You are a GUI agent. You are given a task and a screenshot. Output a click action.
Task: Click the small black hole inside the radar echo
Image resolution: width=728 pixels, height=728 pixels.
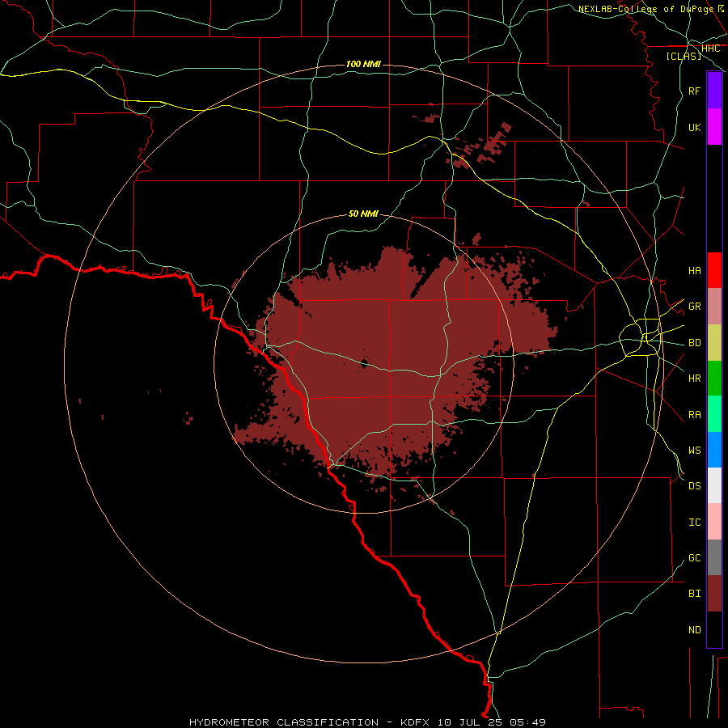364,363
